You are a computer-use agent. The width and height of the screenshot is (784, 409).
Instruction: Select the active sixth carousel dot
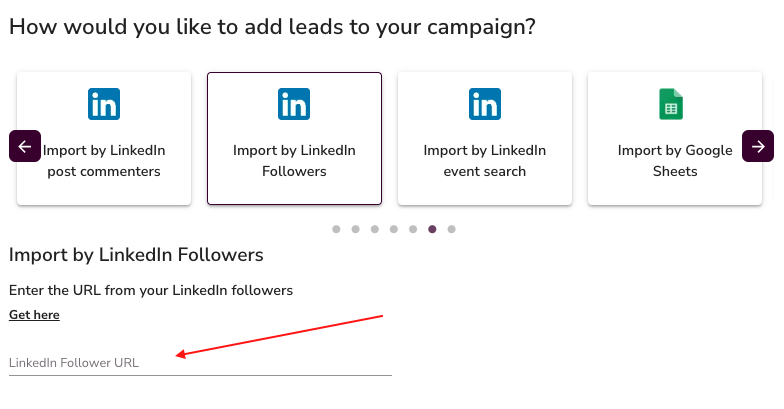pyautogui.click(x=432, y=229)
